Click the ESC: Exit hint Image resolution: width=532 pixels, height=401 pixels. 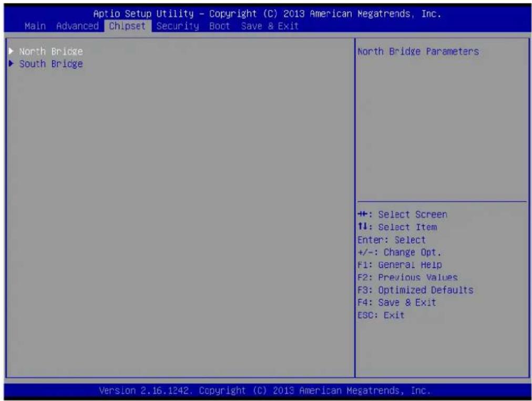(x=381, y=315)
